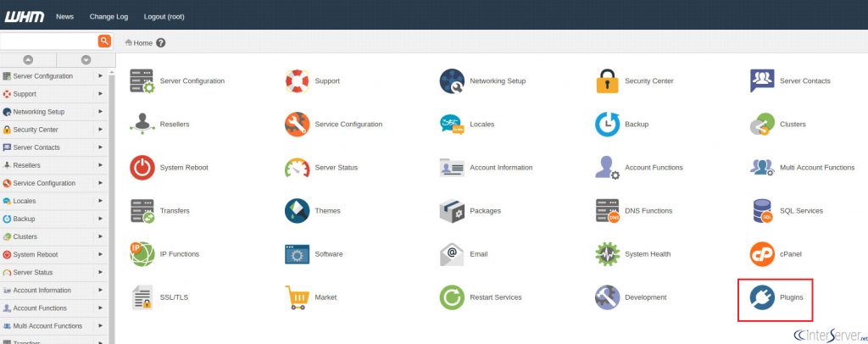Image resolution: width=868 pixels, height=344 pixels.
Task: Expand Support arrow in sidebar
Action: pos(100,93)
